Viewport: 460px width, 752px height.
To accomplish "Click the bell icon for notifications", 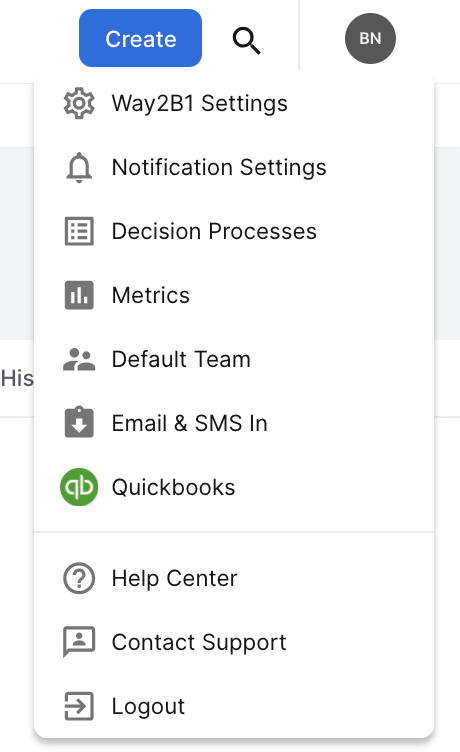I will (x=79, y=167).
